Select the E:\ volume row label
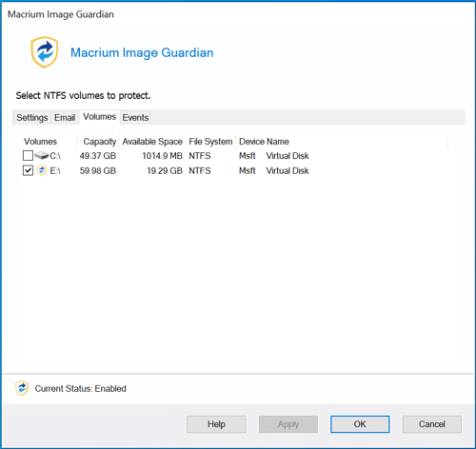This screenshot has width=476, height=449. click(55, 171)
